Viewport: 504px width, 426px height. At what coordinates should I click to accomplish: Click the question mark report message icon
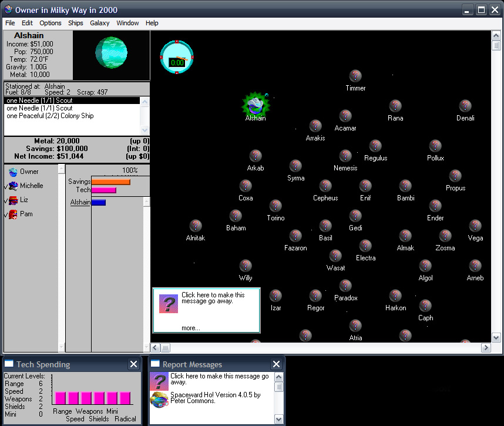pos(159,381)
